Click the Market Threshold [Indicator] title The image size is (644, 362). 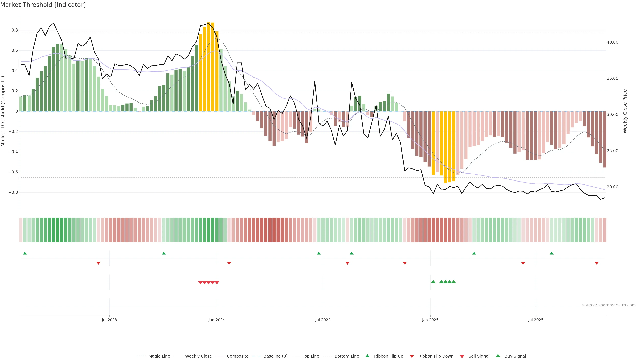pyautogui.click(x=43, y=5)
